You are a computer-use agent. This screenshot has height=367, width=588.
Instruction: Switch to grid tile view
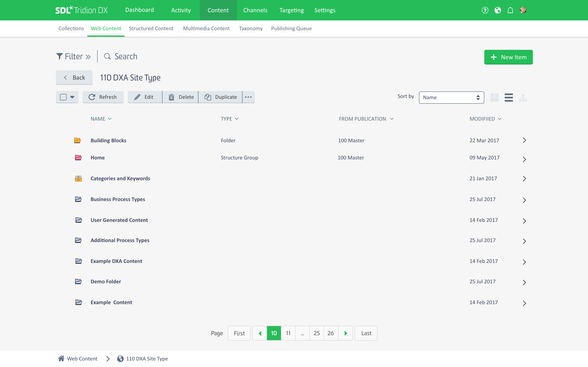coord(494,98)
